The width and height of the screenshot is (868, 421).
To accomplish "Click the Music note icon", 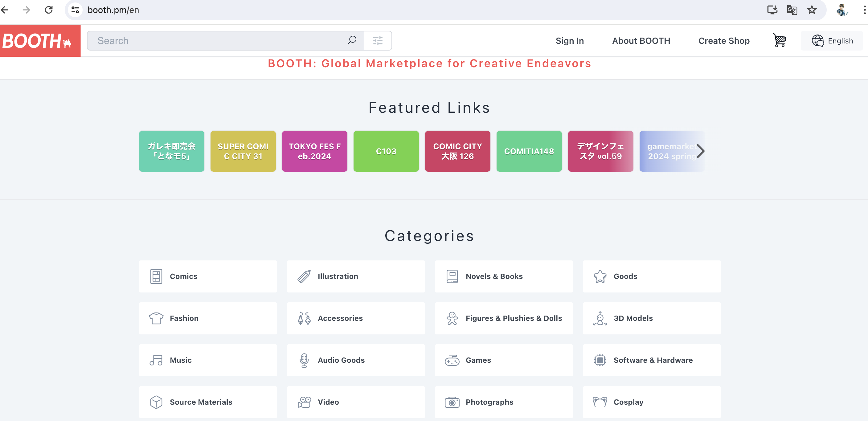I will (x=156, y=360).
